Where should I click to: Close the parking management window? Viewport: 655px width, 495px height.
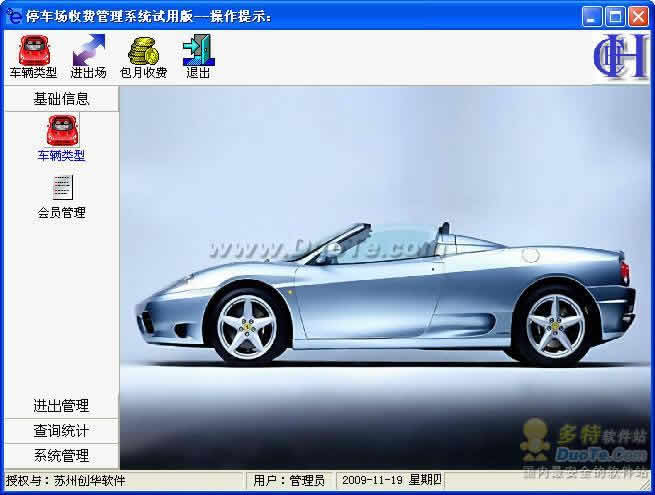(637, 16)
